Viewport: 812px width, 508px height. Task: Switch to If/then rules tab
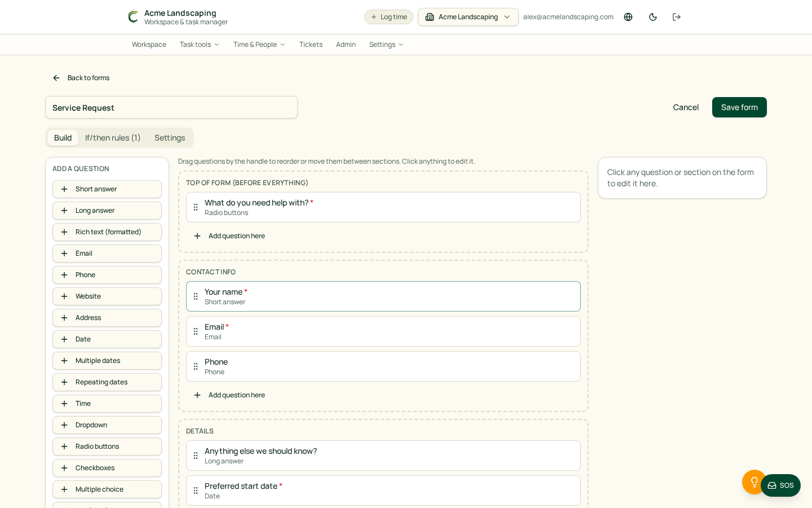[113, 138]
